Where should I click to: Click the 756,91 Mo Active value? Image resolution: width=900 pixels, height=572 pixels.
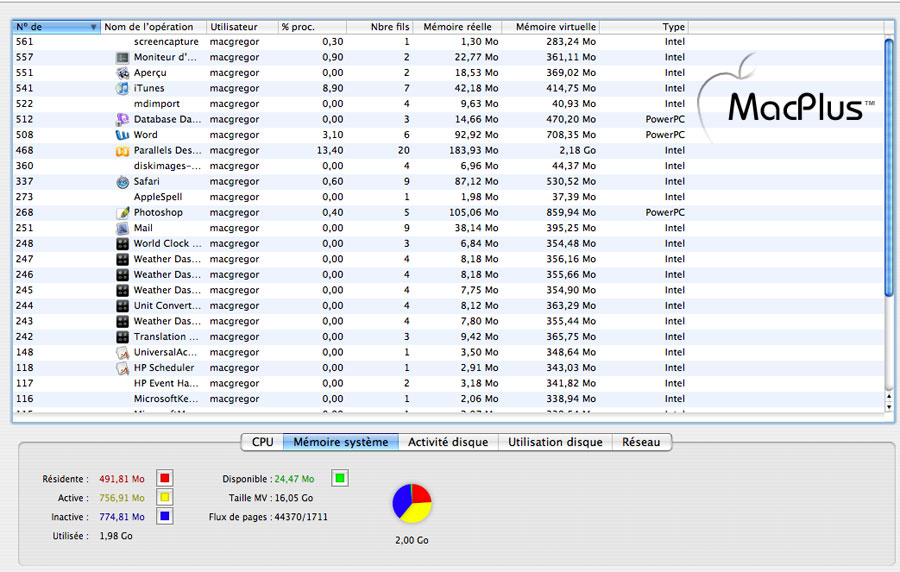[x=122, y=498]
